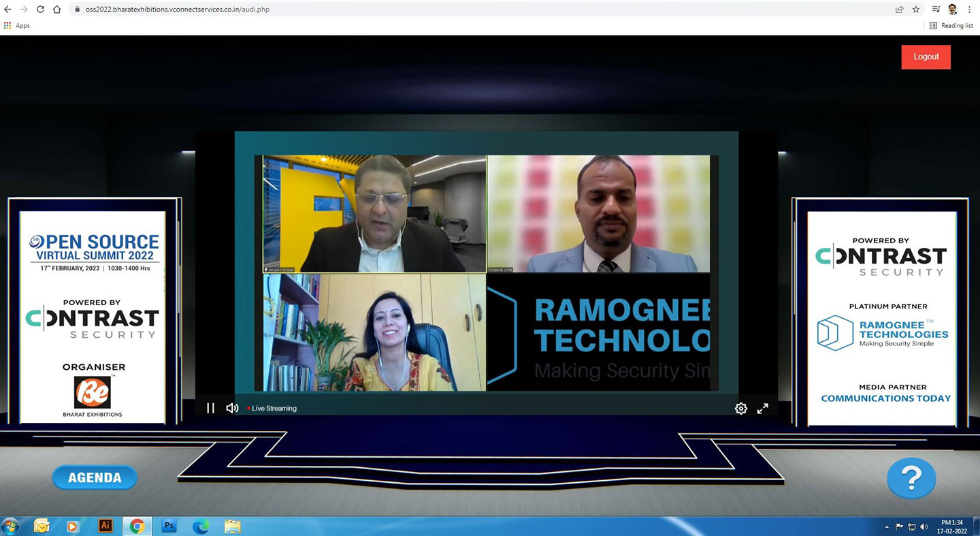Open Adobe Illustrator from taskbar
This screenshot has width=980, height=536.
point(105,526)
